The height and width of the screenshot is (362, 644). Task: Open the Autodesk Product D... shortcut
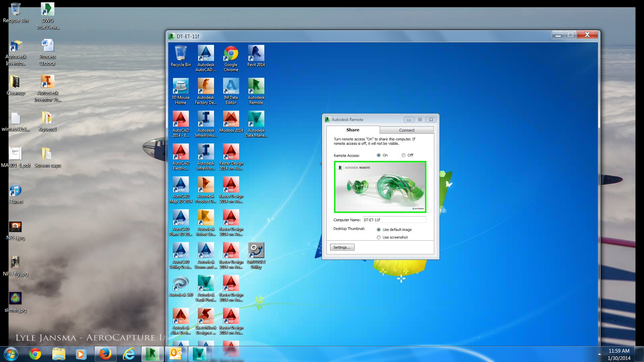(206, 191)
